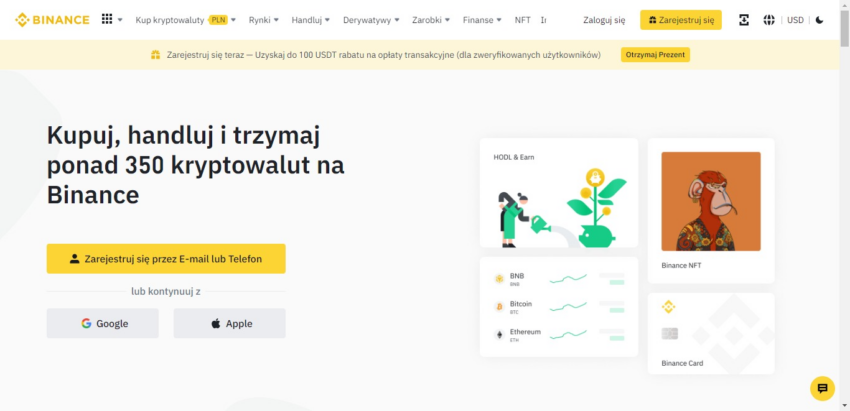Open the globe language selector icon
Viewport: 850px width, 411px height.
click(769, 20)
